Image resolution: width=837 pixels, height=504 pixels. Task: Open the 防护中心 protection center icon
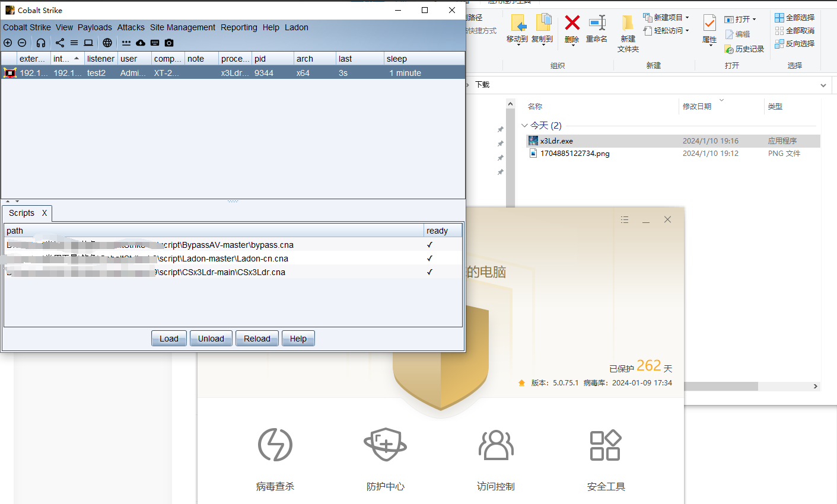[x=385, y=445]
